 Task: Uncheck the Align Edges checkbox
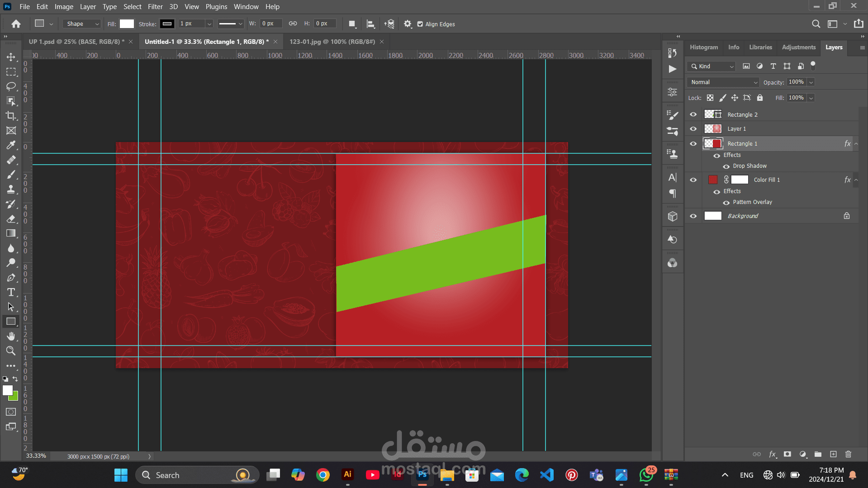[x=420, y=24]
